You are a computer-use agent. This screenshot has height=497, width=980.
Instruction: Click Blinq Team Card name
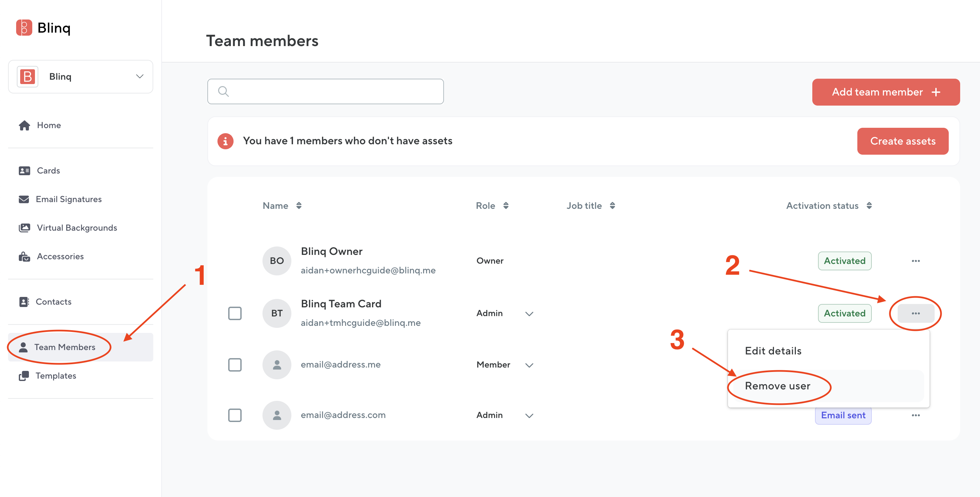[341, 304]
